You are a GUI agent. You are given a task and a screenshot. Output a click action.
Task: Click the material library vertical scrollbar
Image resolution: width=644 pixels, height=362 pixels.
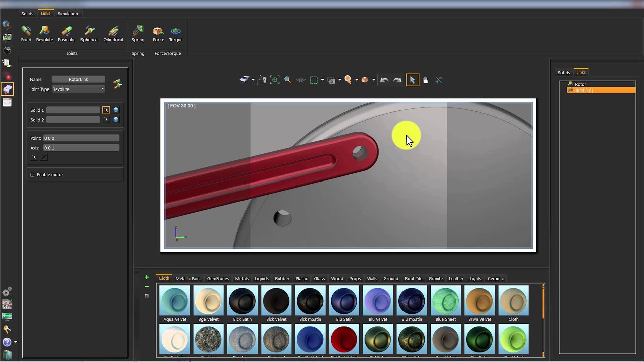pyautogui.click(x=543, y=320)
